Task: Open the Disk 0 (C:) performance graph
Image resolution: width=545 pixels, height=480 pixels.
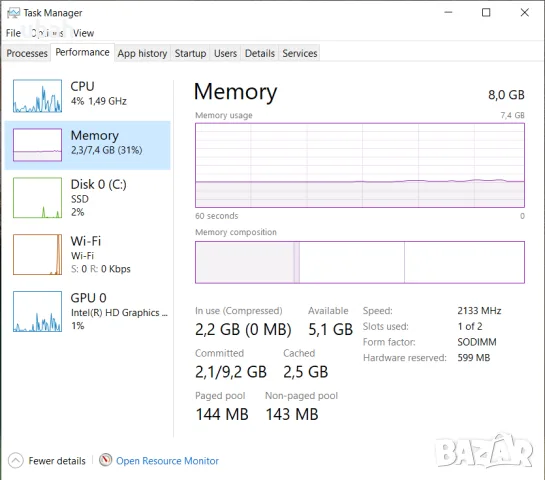Action: coord(38,197)
